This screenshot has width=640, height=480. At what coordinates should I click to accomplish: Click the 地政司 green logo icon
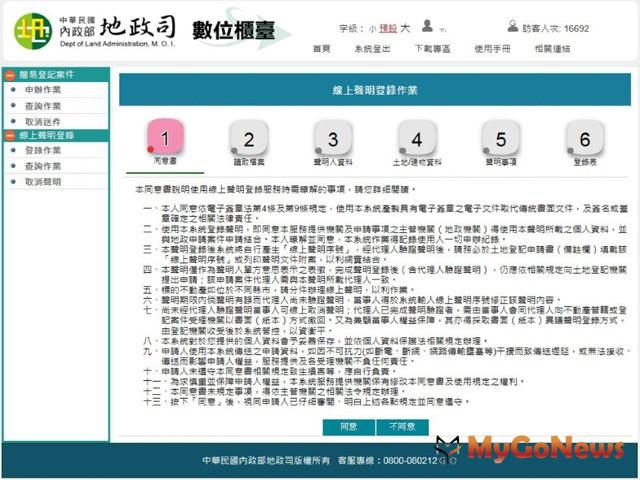[x=33, y=31]
